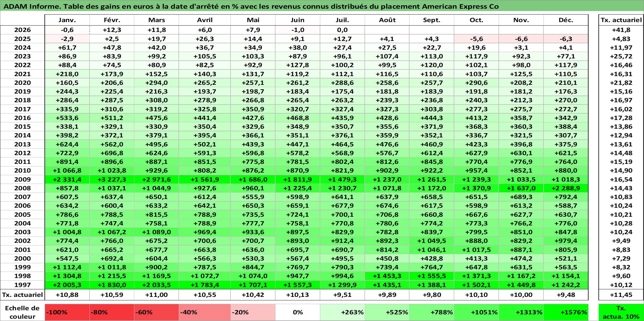
Task: Select the '+1 049,5' cell
Action: pos(432,241)
